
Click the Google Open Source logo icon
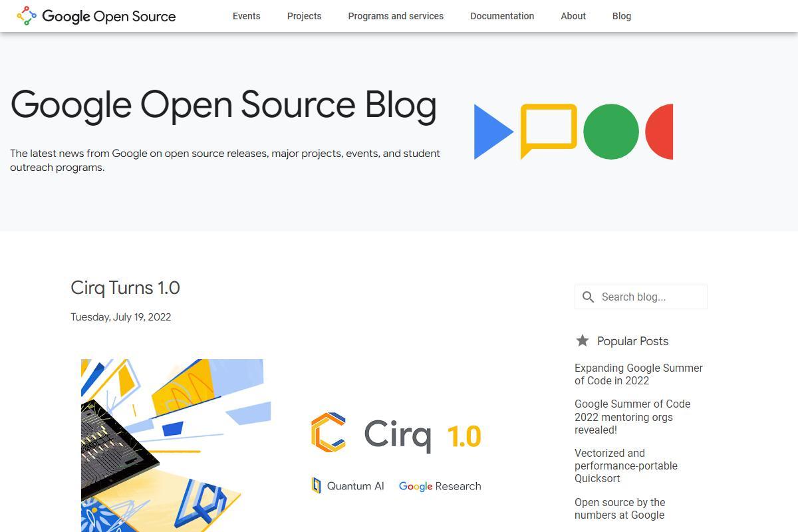(x=27, y=16)
